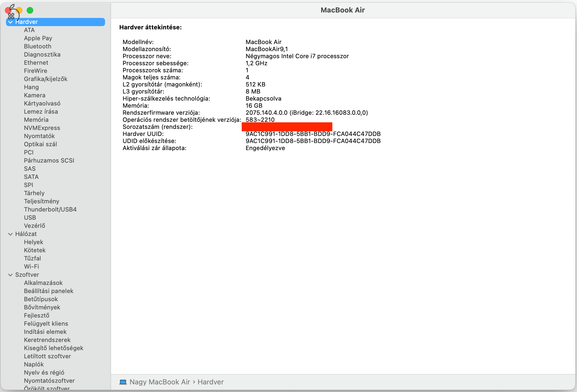577x392 pixels.
Task: Select Optikai szál in the sidebar
Action: pyautogui.click(x=41, y=144)
